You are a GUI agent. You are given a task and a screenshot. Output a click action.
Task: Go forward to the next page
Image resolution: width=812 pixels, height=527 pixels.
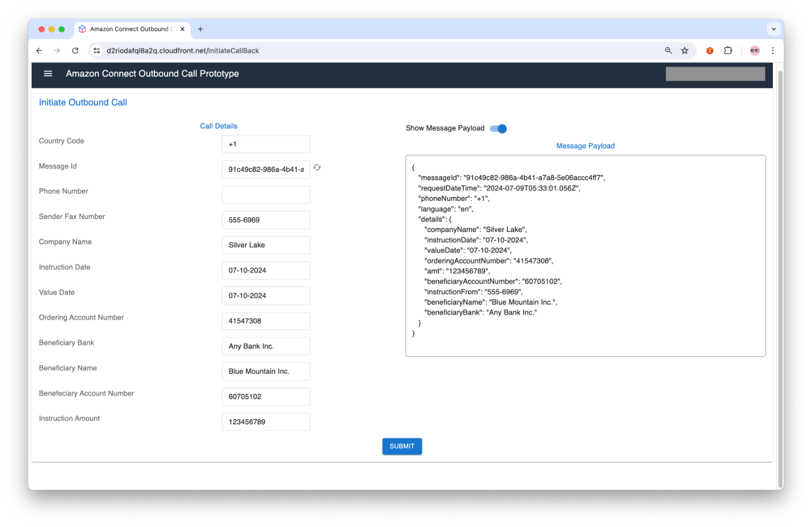(x=57, y=50)
